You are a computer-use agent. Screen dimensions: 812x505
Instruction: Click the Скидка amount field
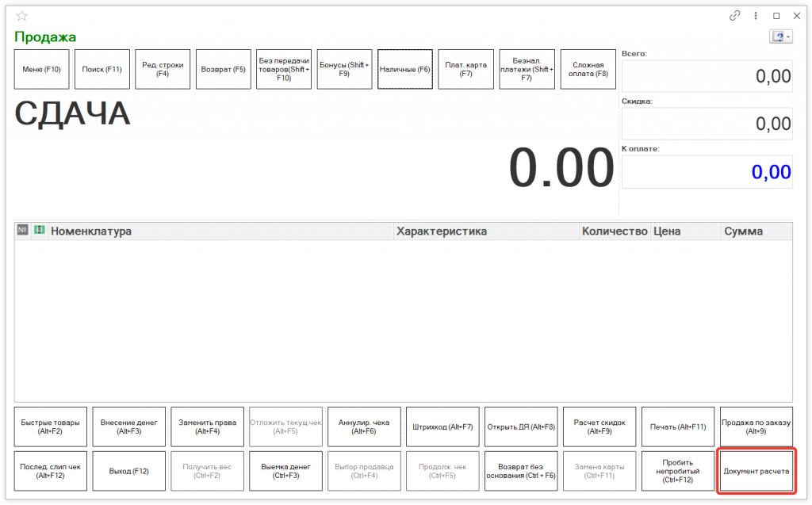pos(707,124)
